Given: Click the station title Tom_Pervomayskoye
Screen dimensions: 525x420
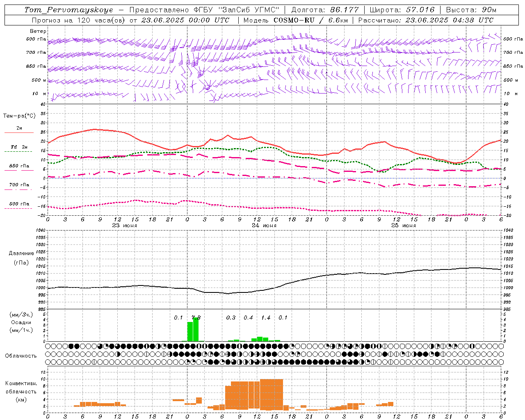Looking at the screenshot, I should point(68,10).
